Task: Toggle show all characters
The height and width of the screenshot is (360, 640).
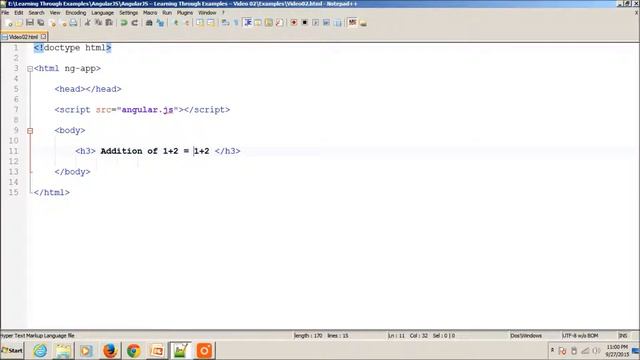Action: [236, 23]
